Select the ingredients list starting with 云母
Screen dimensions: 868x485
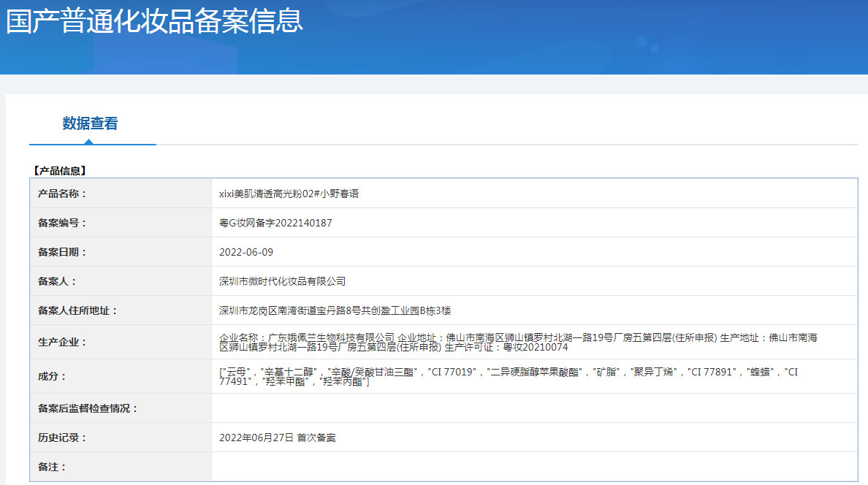[508, 376]
